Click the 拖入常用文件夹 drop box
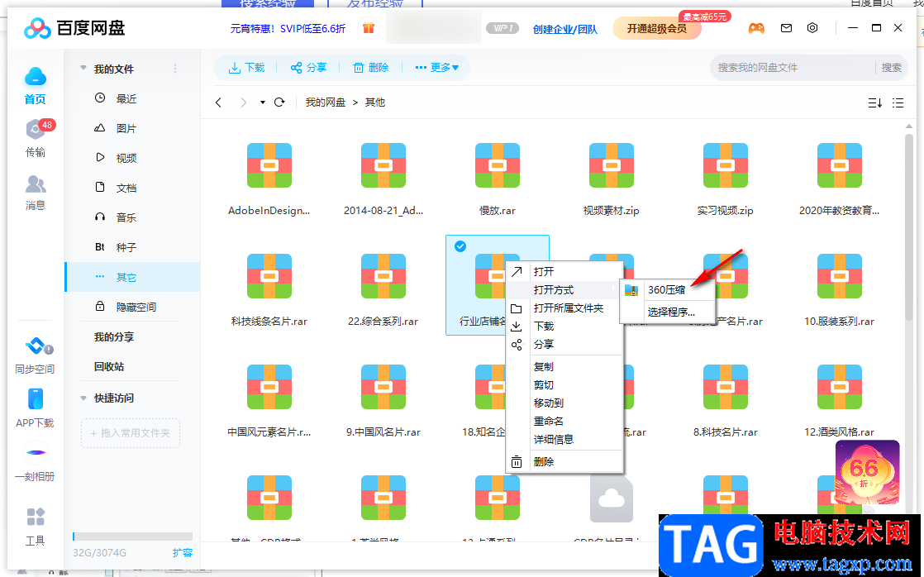The image size is (924, 577). pyautogui.click(x=131, y=432)
